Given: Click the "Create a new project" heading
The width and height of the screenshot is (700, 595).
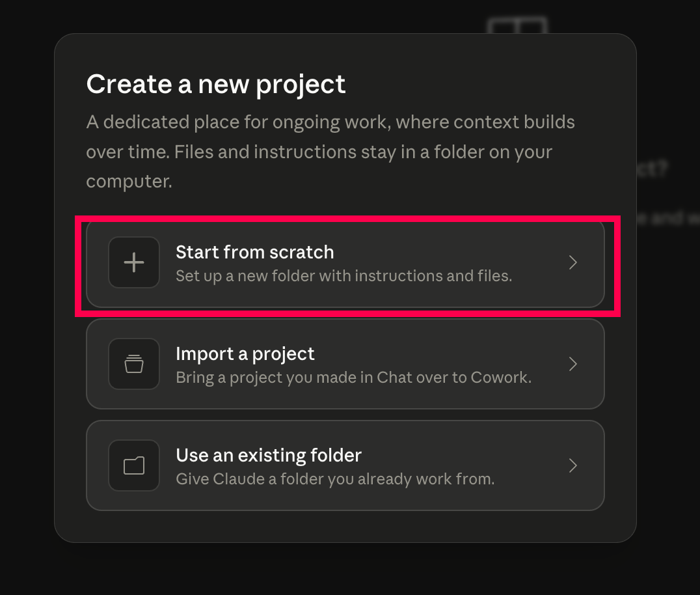Looking at the screenshot, I should [x=215, y=84].
